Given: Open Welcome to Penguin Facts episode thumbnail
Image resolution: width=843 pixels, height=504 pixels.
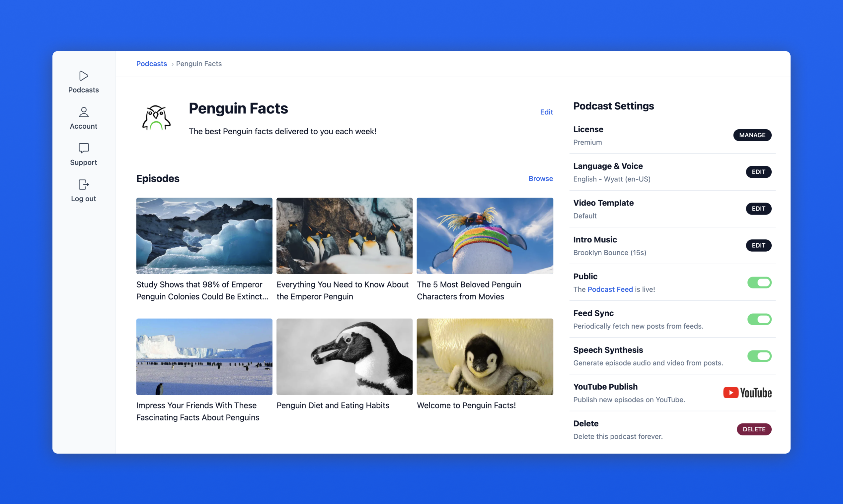Looking at the screenshot, I should point(485,356).
